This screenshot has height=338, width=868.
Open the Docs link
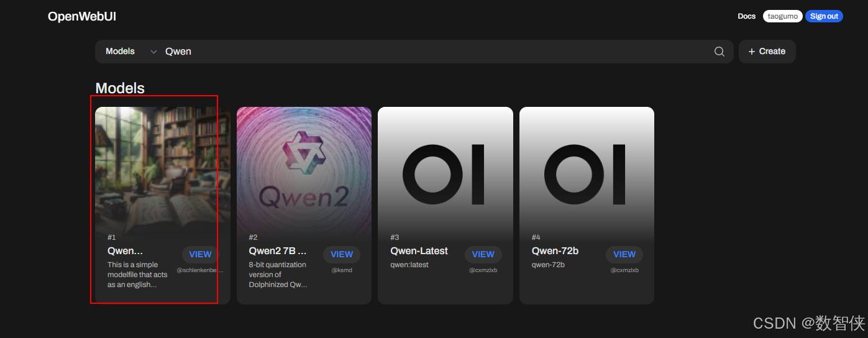coord(746,16)
